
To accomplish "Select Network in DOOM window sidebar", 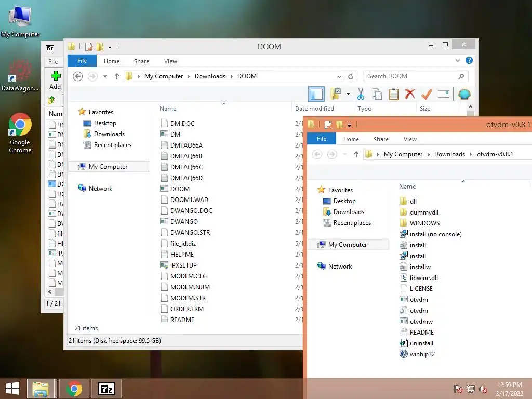I will point(100,189).
